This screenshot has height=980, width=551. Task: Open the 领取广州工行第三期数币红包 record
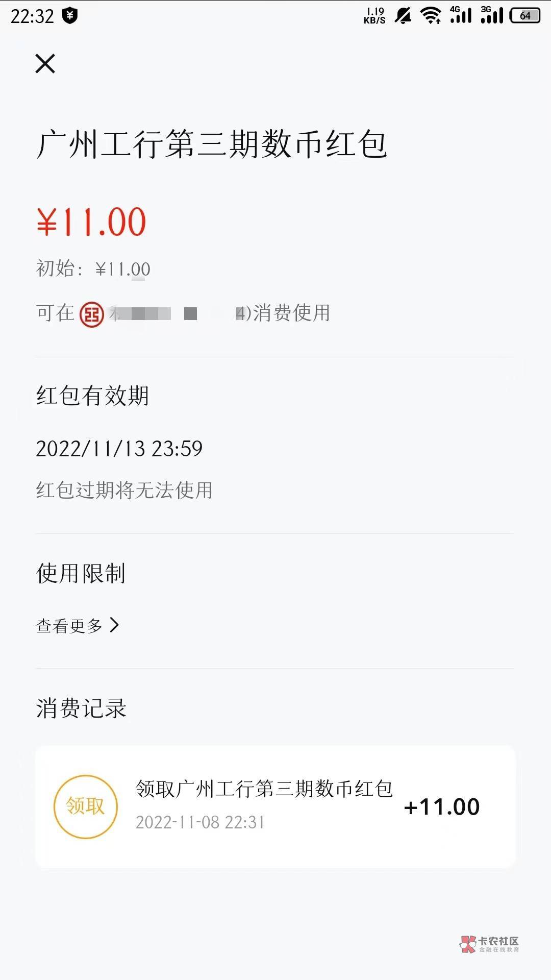click(264, 789)
